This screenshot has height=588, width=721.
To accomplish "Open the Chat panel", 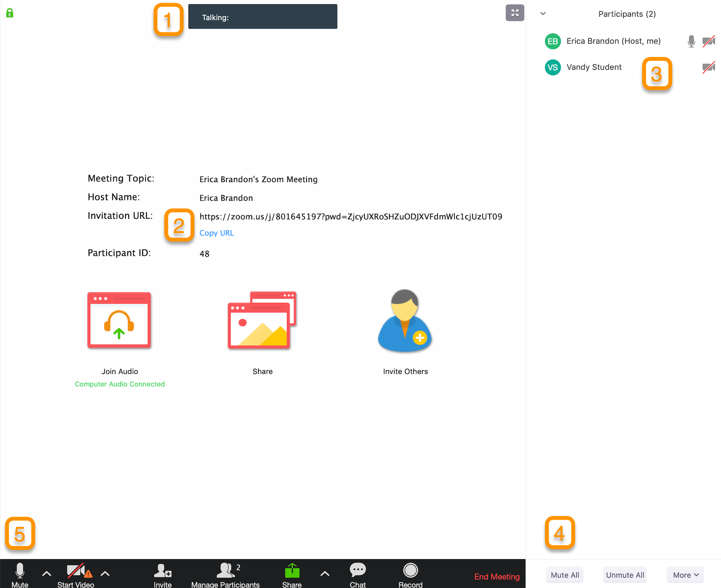I will [357, 575].
